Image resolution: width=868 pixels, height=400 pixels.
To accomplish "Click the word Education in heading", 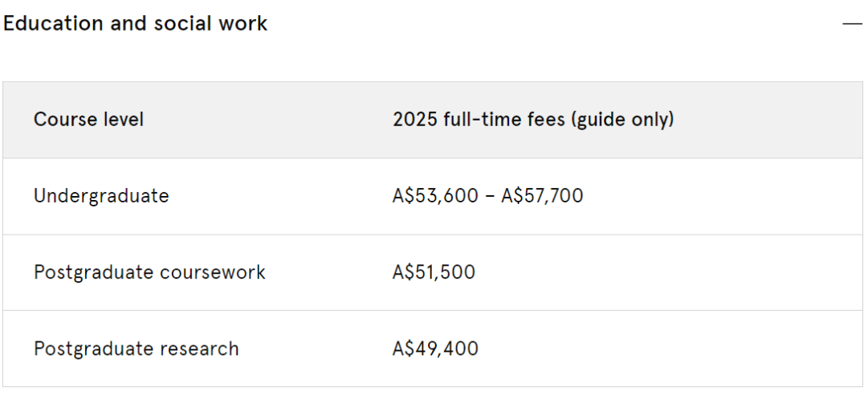I will point(53,23).
